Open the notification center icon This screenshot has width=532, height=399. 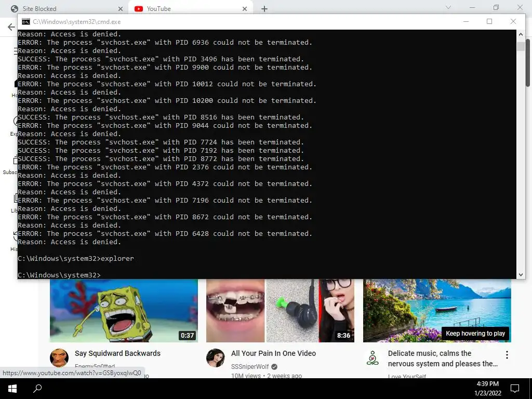(x=515, y=389)
